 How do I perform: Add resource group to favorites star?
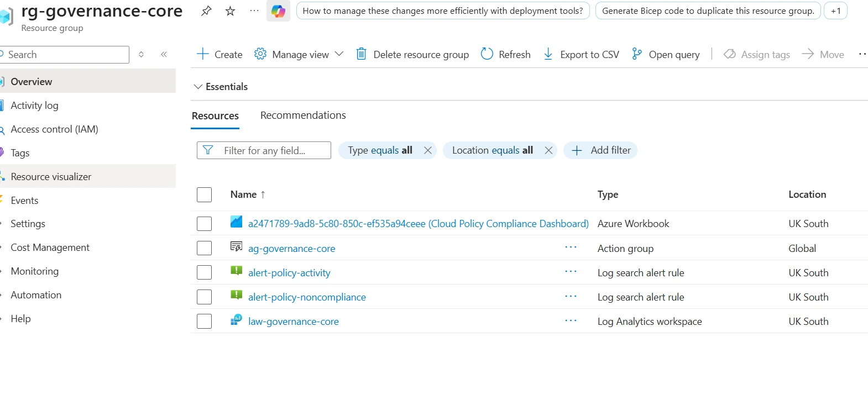tap(231, 10)
